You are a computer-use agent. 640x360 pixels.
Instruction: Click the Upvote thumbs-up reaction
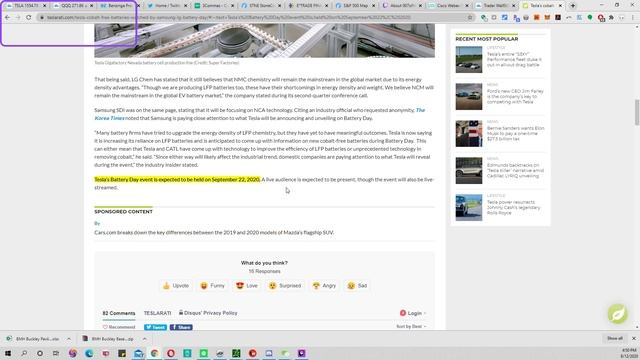(176, 286)
